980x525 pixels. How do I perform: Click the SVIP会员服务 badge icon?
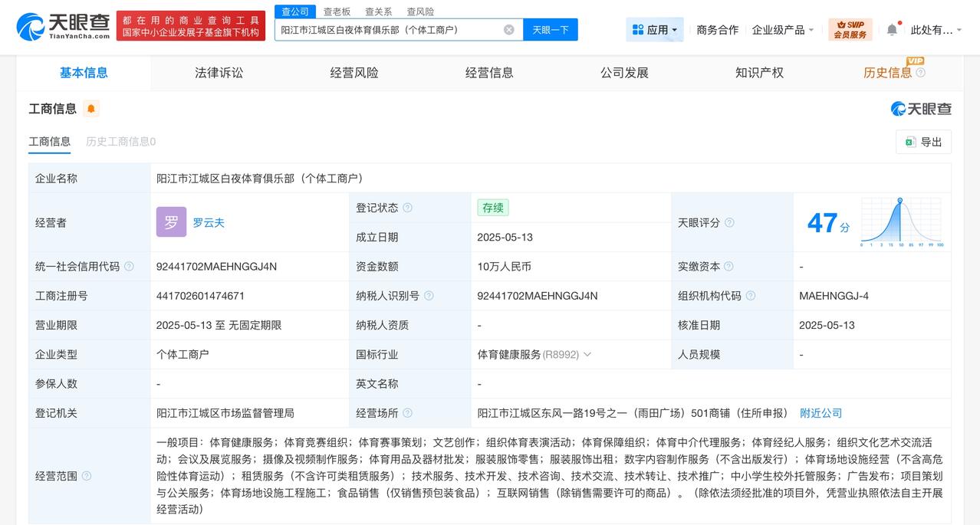point(848,28)
